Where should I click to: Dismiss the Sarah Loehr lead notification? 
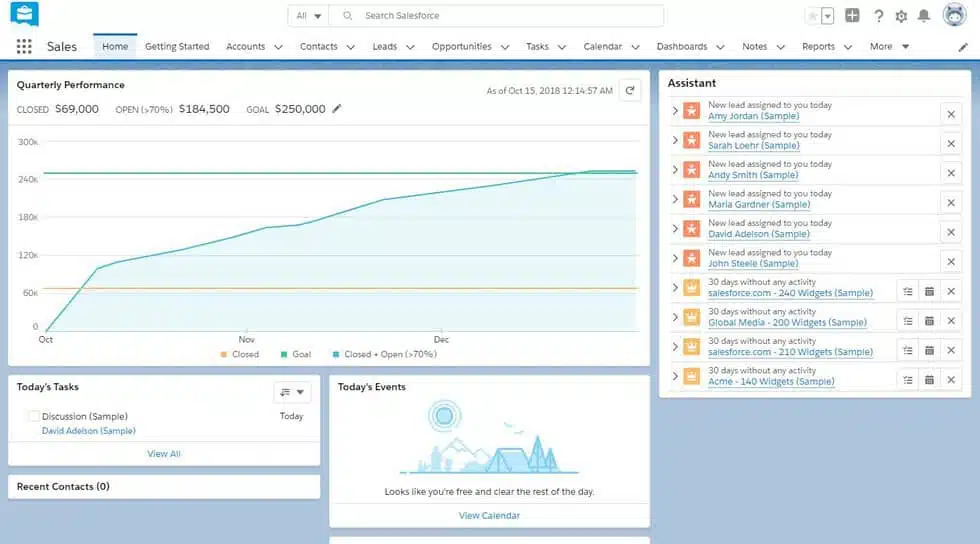click(951, 144)
